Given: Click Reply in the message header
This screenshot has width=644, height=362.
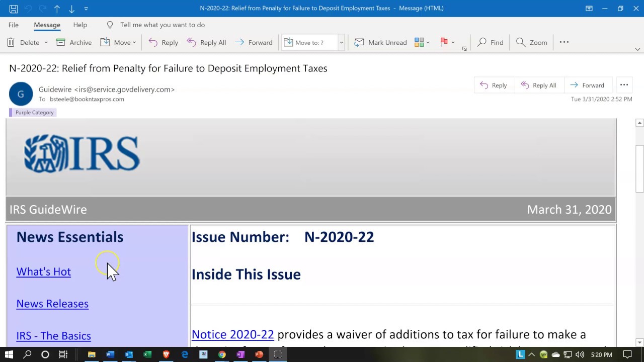Looking at the screenshot, I should coord(493,85).
